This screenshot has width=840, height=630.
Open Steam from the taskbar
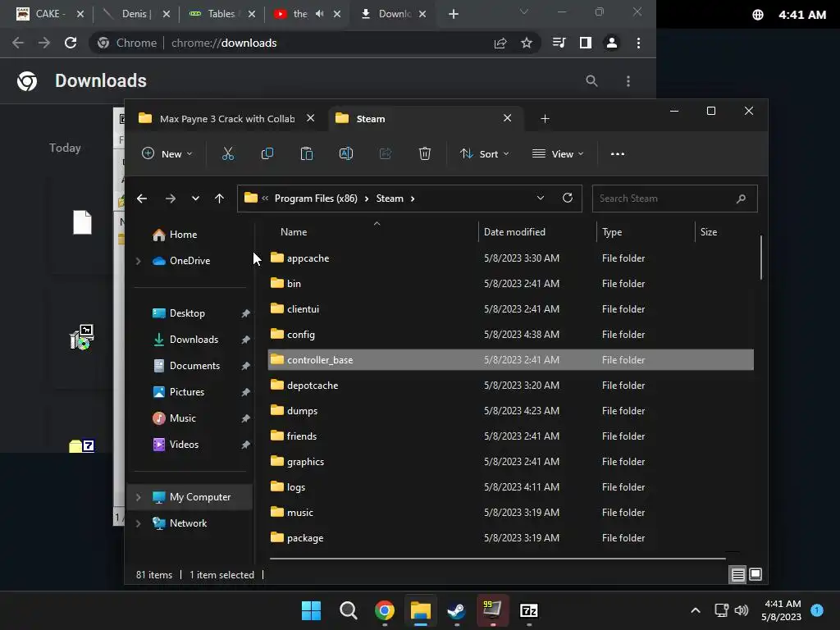pos(456,610)
